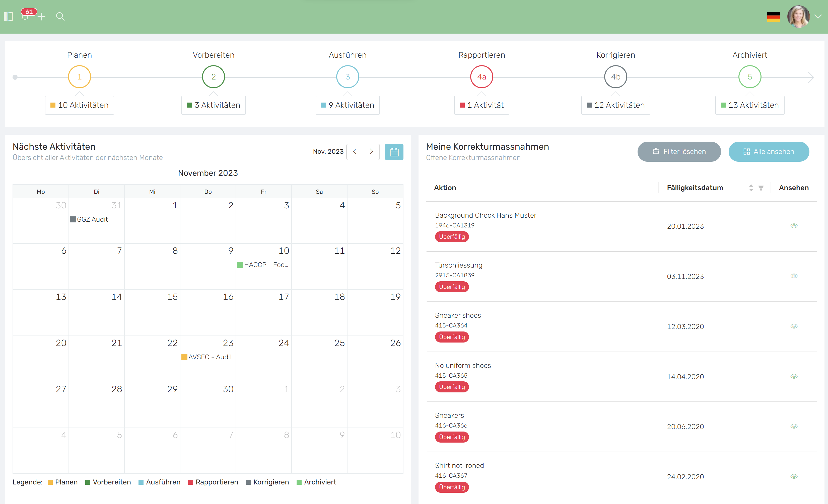
Task: Open the Fälligkeitsdatum filter funnel icon
Action: click(761, 188)
